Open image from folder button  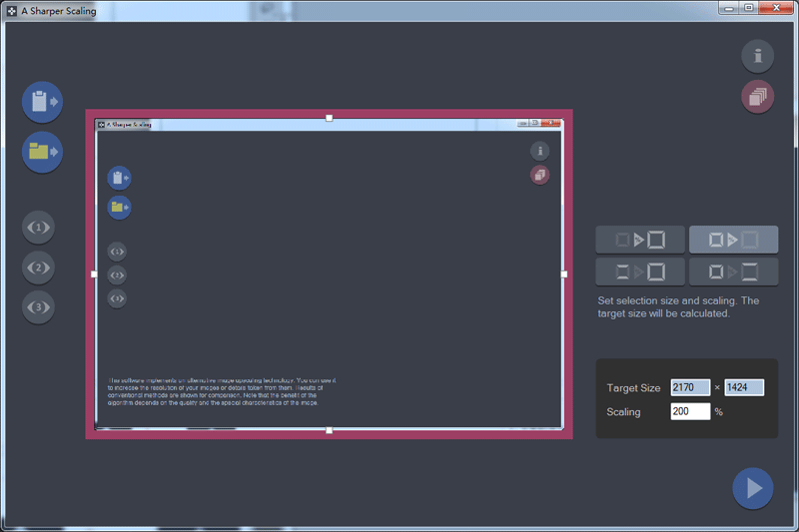point(42,152)
